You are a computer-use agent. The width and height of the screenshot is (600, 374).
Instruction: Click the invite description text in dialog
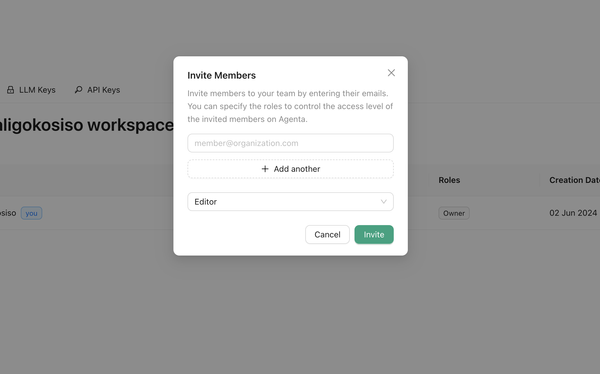(290, 106)
